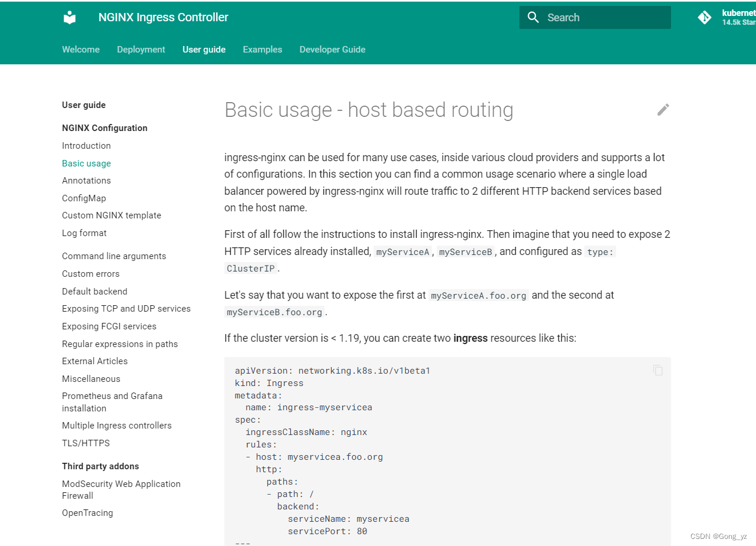Viewport: 756px width, 546px height.
Task: Go to Custom errors page
Action: (91, 274)
